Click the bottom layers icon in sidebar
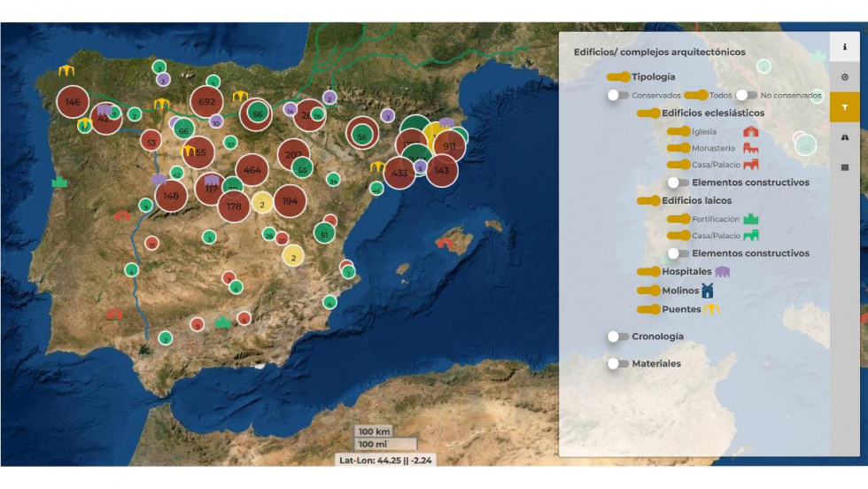 (844, 167)
